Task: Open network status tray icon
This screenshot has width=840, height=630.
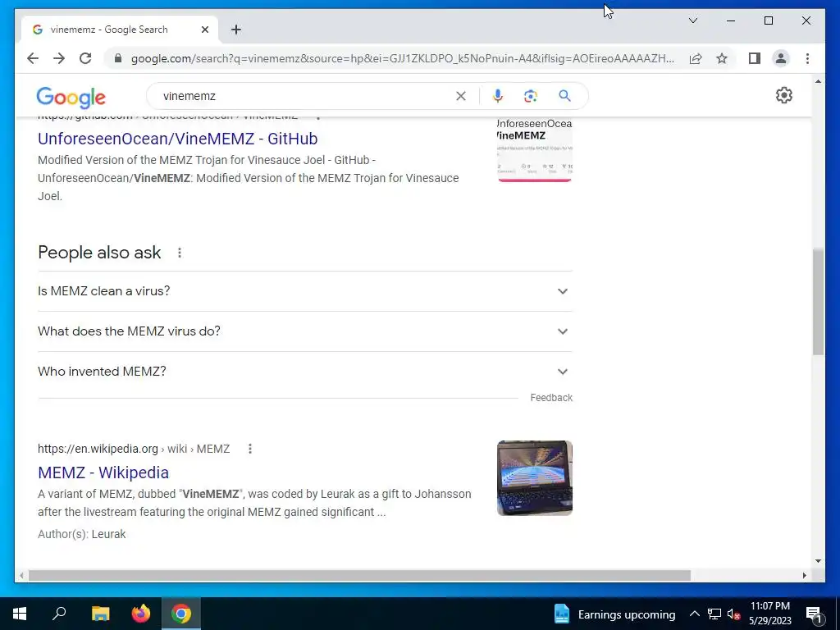Action: click(714, 614)
